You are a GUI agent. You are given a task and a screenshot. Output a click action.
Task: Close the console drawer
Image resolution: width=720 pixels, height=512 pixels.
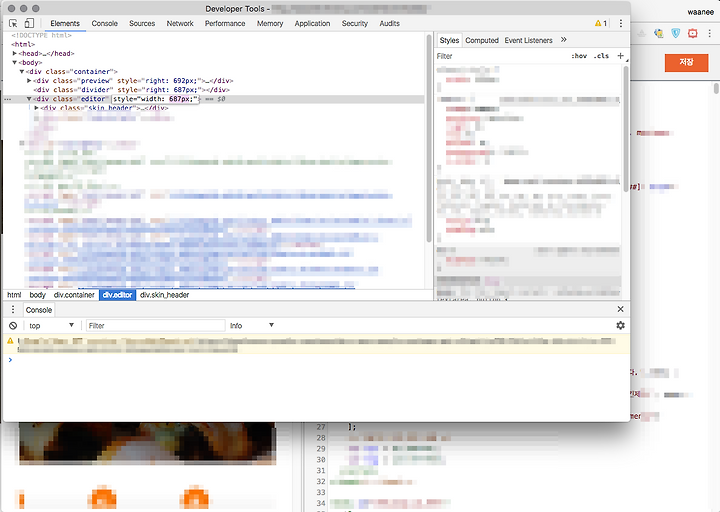(620, 309)
